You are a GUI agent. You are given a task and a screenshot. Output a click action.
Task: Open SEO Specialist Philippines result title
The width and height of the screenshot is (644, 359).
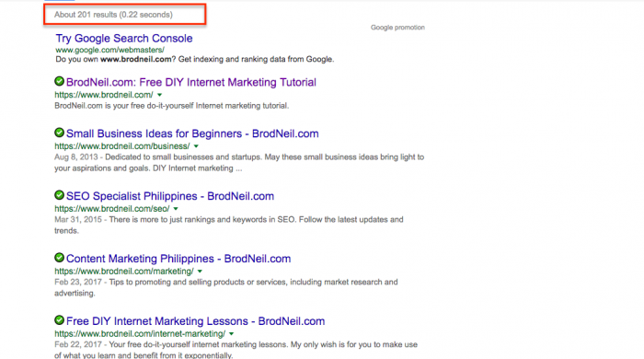pyautogui.click(x=170, y=196)
